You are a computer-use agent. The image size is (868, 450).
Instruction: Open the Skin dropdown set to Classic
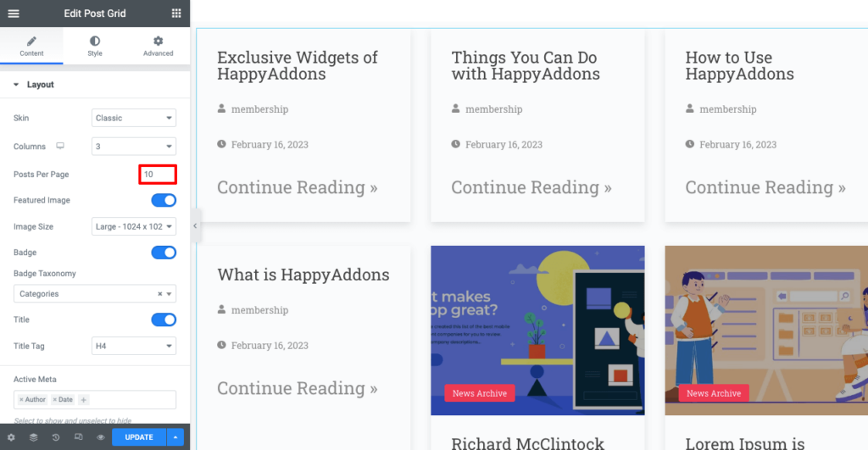click(134, 118)
